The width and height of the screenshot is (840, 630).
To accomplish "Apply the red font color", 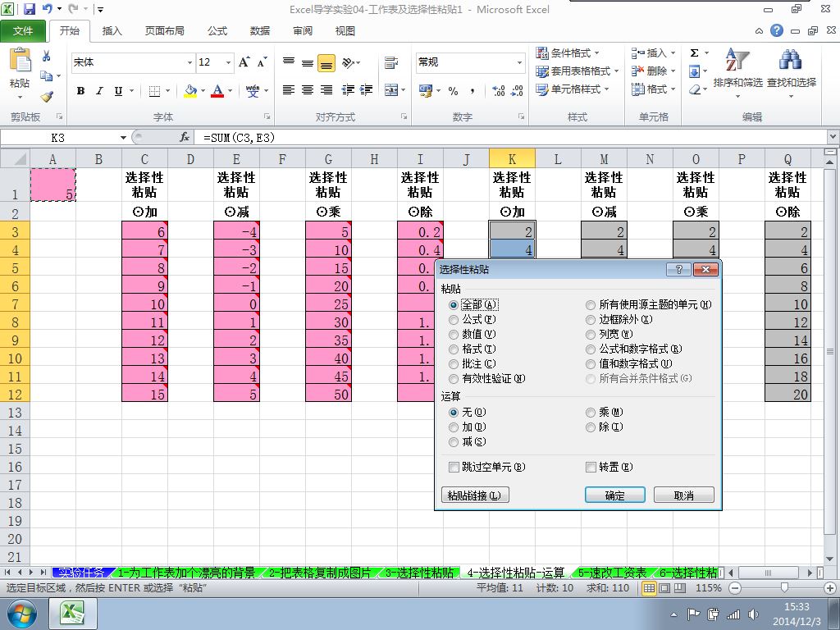I will tap(217, 91).
